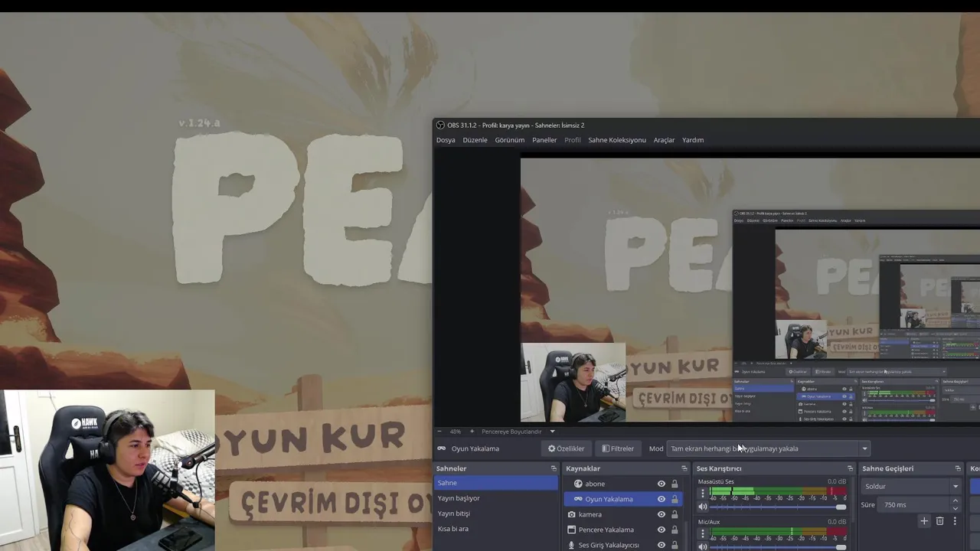Hide the Ses Giriş Yakalayıcısı source
980x551 pixels.
tap(661, 545)
